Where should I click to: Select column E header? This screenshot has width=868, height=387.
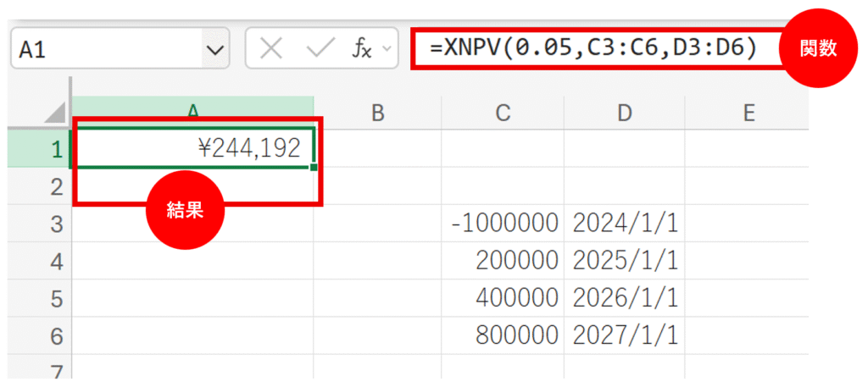[748, 113]
